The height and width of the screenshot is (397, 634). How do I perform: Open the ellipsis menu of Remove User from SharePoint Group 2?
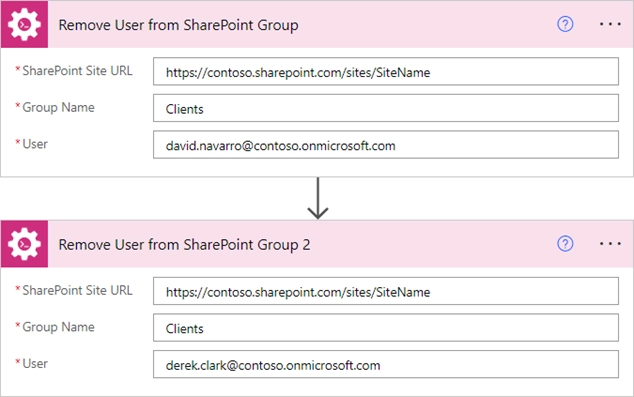610,244
